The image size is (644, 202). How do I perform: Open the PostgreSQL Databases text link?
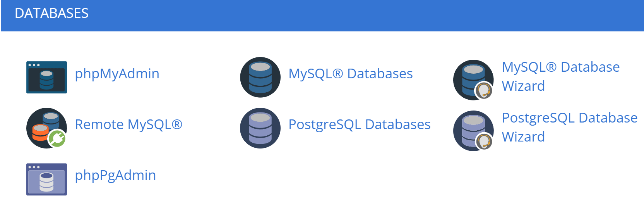coord(359,124)
